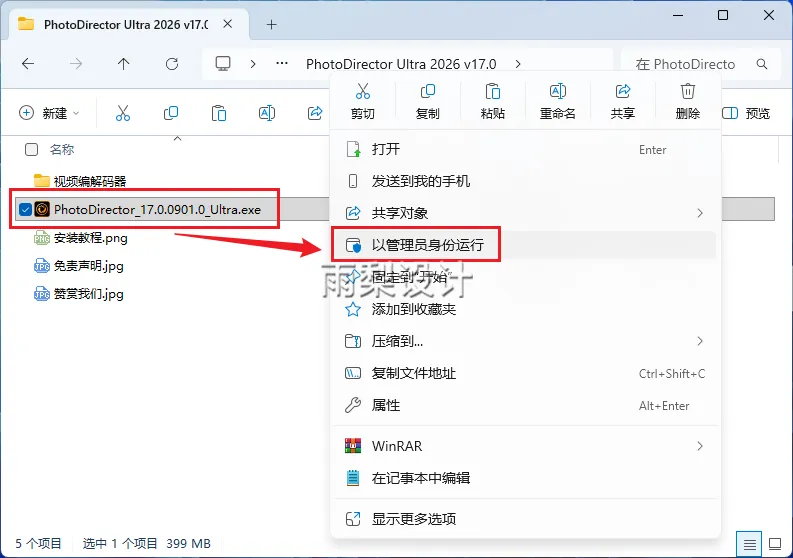Refresh the folder view
This screenshot has width=793, height=558.
pyautogui.click(x=172, y=64)
